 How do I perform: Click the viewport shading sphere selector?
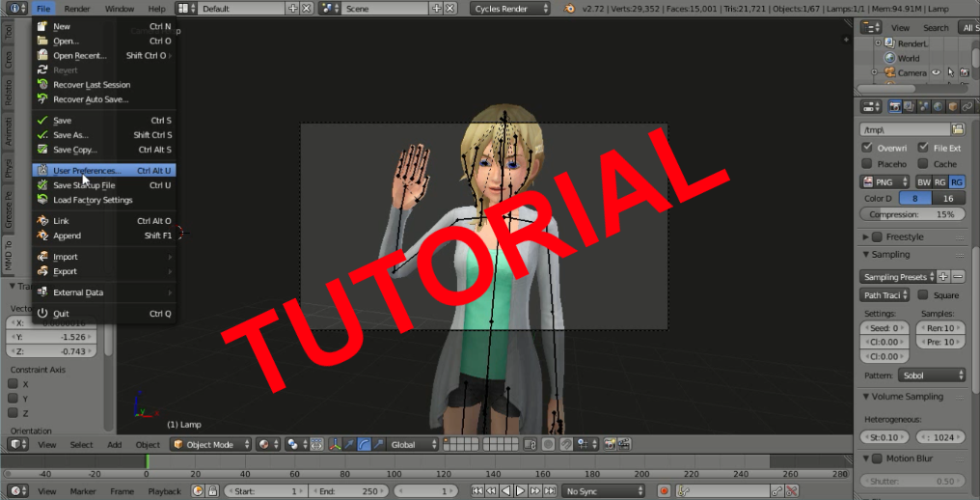click(x=269, y=444)
